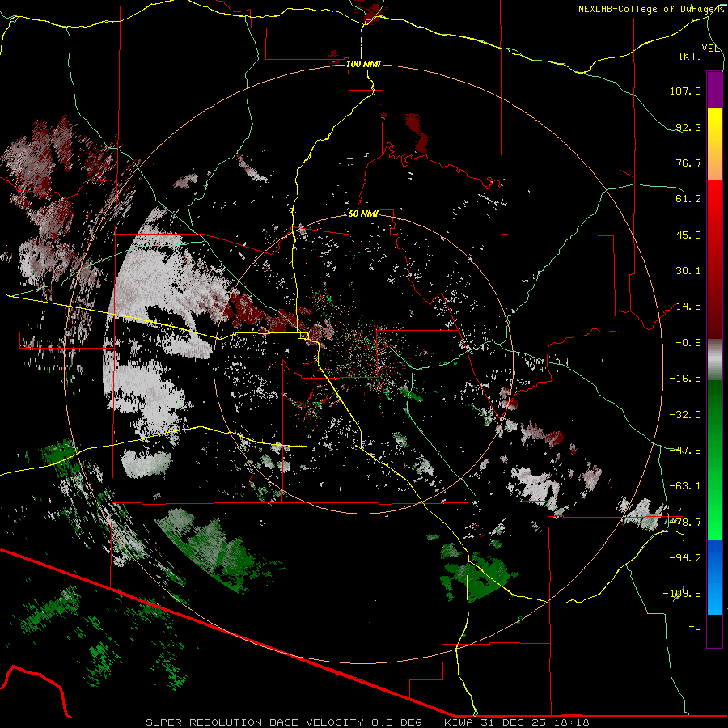Viewport: 728px width, 728px height.
Task: Click the -63.1 legend value
Action: point(685,486)
